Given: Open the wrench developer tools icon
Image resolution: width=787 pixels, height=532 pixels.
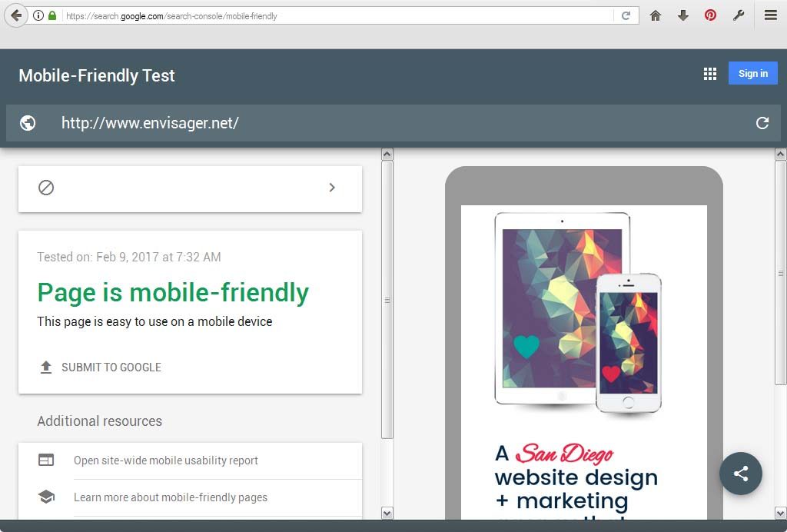Looking at the screenshot, I should click(x=739, y=15).
